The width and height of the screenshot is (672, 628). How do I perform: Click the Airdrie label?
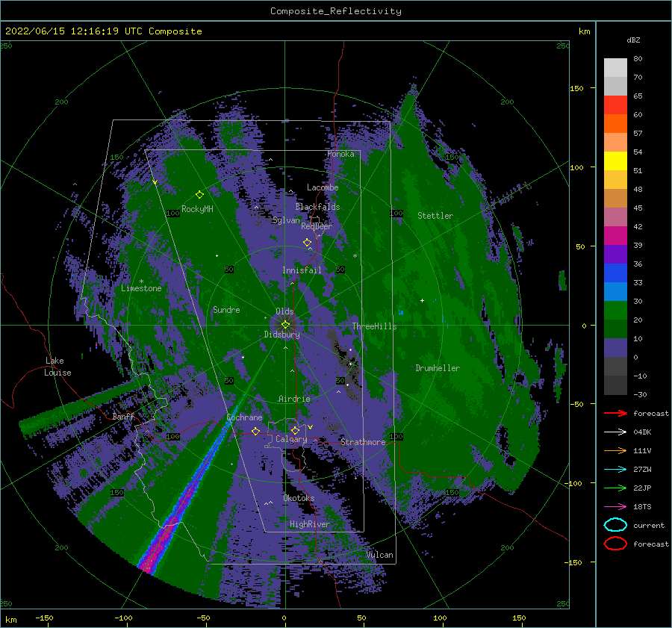[x=294, y=399]
